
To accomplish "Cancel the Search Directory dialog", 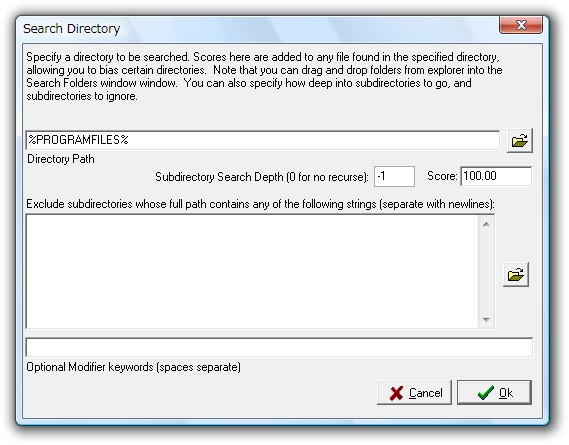I will click(414, 393).
